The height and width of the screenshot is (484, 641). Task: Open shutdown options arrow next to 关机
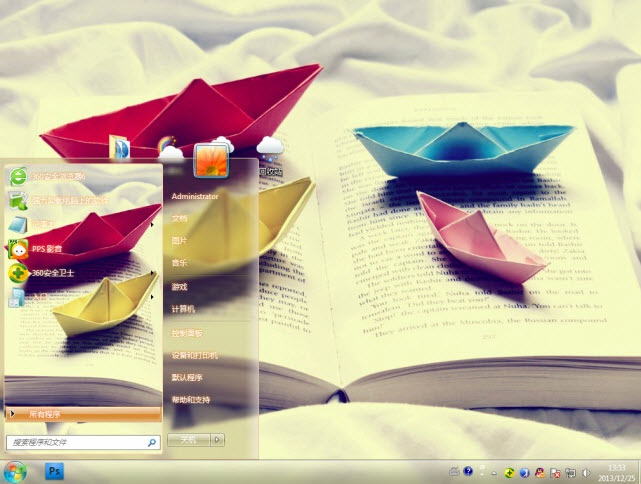click(217, 440)
